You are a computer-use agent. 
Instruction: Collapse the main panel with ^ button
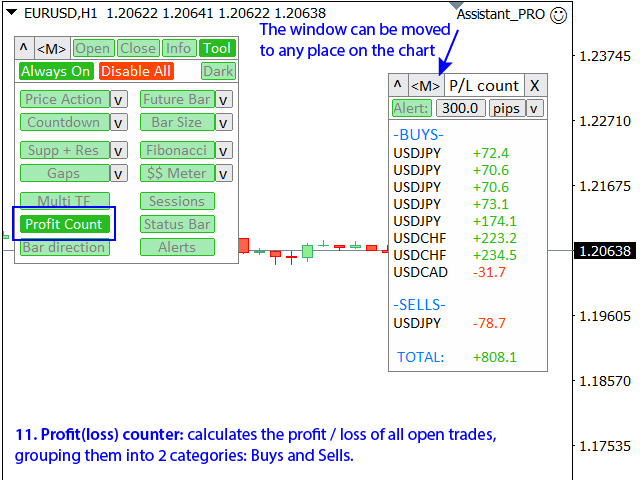click(x=24, y=48)
